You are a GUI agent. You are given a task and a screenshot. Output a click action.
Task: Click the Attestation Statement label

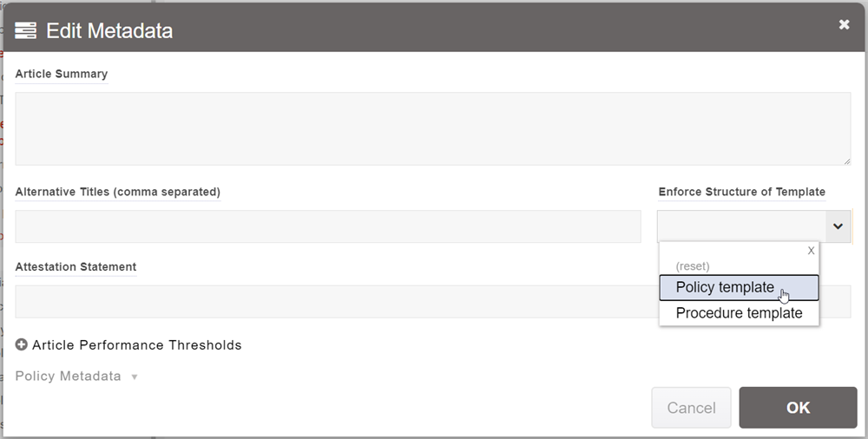[x=76, y=266]
